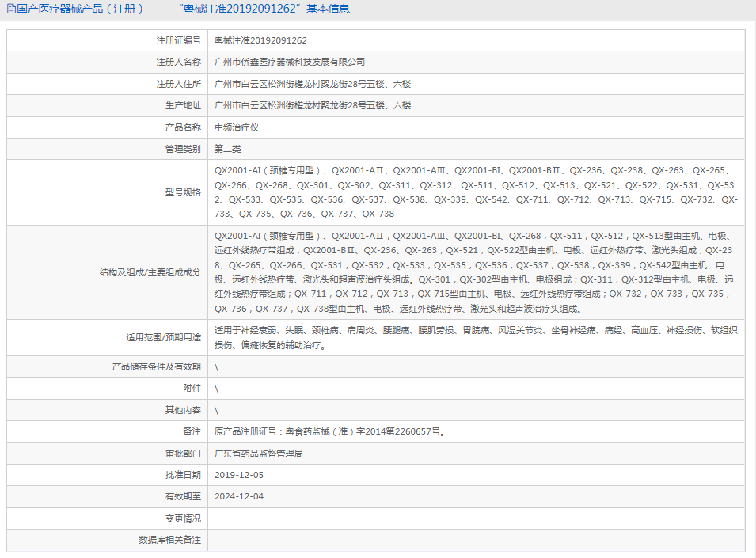Click the 型号规格 row label
Screen dimensions: 756x558
[183, 192]
